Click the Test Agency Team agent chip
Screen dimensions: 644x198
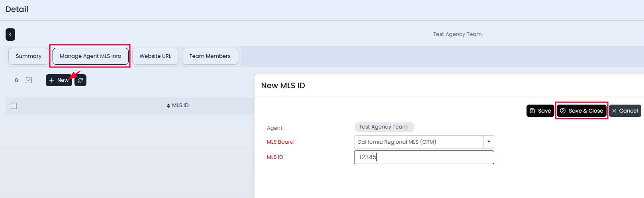click(x=384, y=127)
